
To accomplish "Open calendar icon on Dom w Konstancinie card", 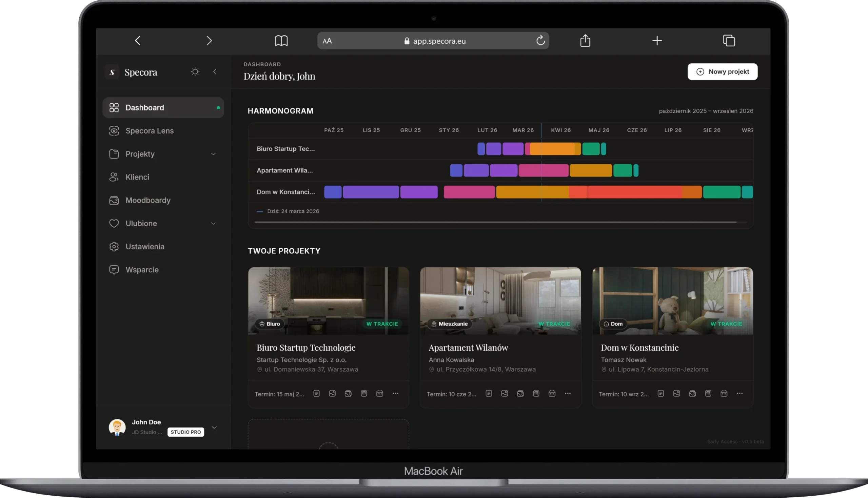I will coord(724,393).
